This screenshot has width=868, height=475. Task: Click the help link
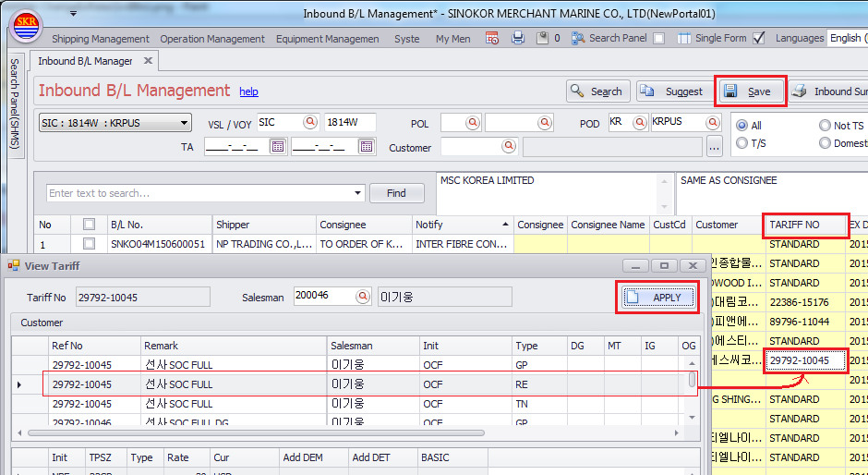click(248, 91)
